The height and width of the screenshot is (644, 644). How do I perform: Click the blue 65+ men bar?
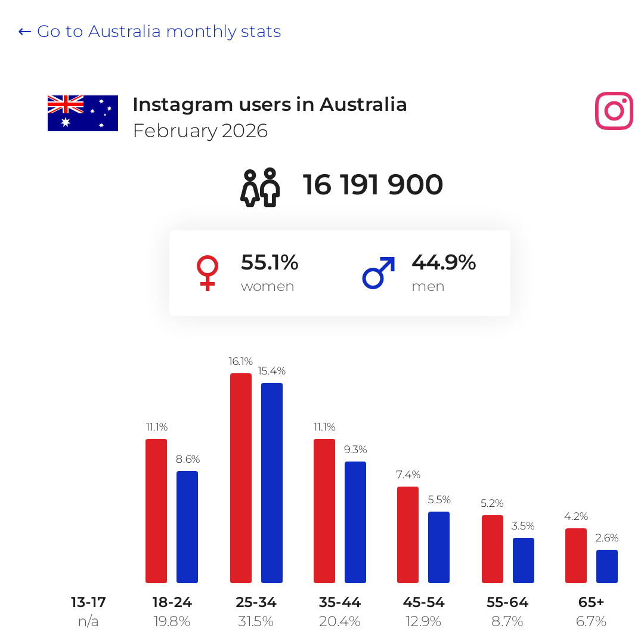[607, 566]
